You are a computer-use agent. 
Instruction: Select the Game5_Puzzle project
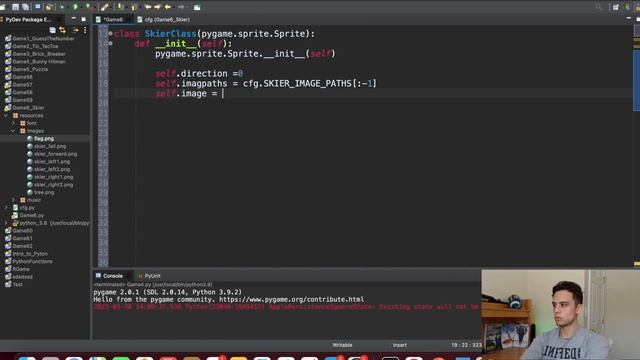30,69
